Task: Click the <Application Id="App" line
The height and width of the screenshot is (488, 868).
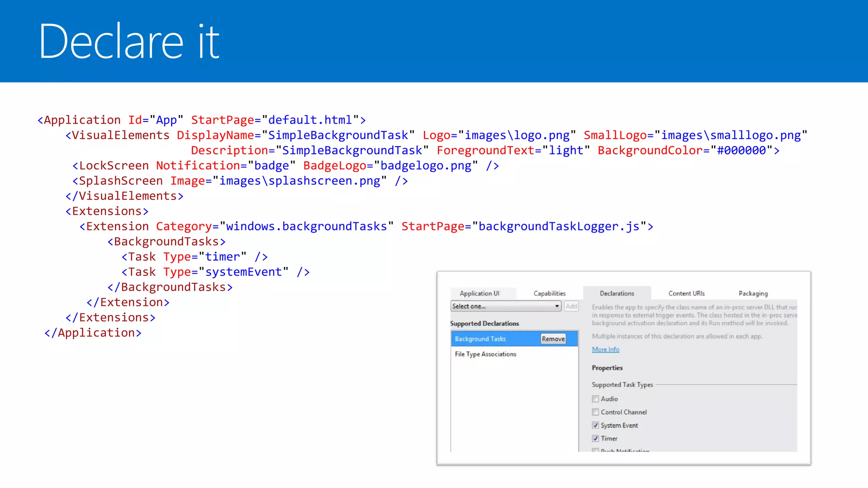Action: [202, 120]
